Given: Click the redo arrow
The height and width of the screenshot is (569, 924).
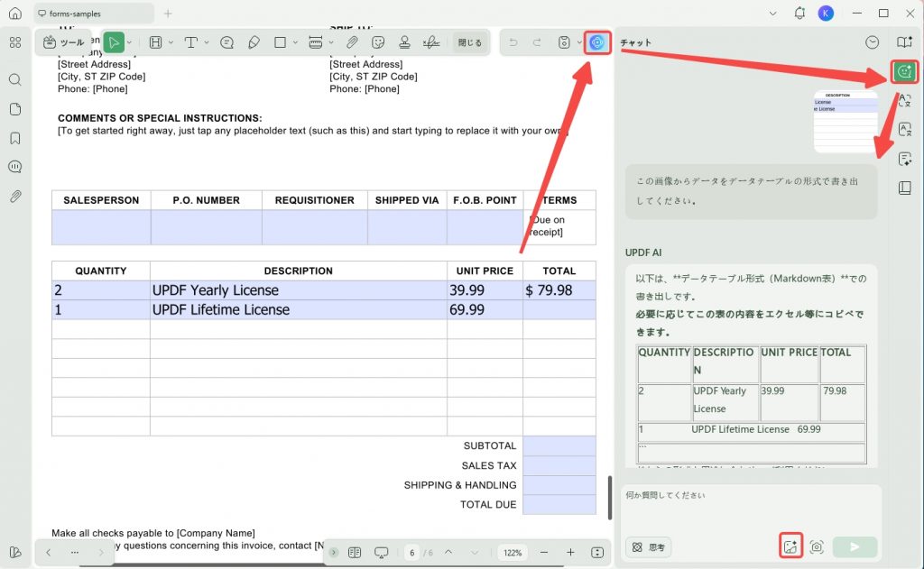Looking at the screenshot, I should coord(537,42).
